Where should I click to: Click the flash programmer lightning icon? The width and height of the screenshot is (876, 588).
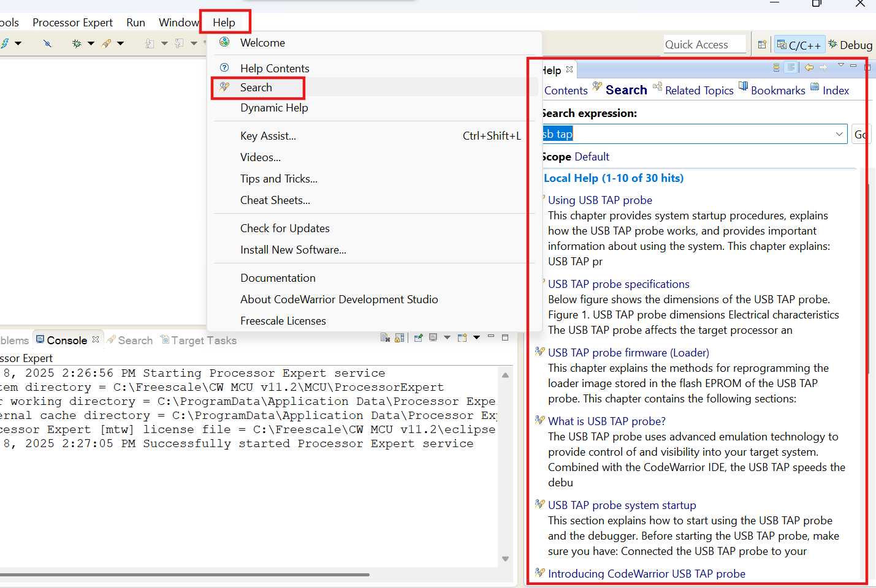click(5, 43)
